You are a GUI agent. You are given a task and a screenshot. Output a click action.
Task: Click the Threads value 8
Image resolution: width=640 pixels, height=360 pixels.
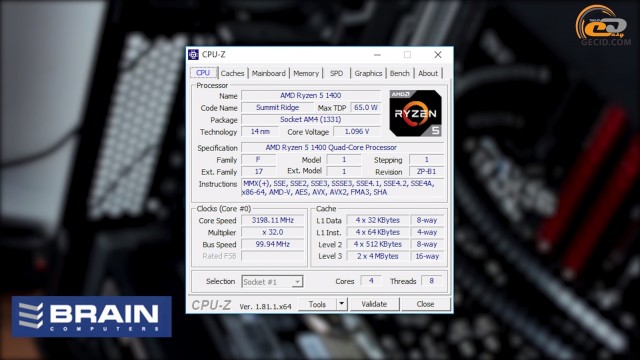pos(431,281)
